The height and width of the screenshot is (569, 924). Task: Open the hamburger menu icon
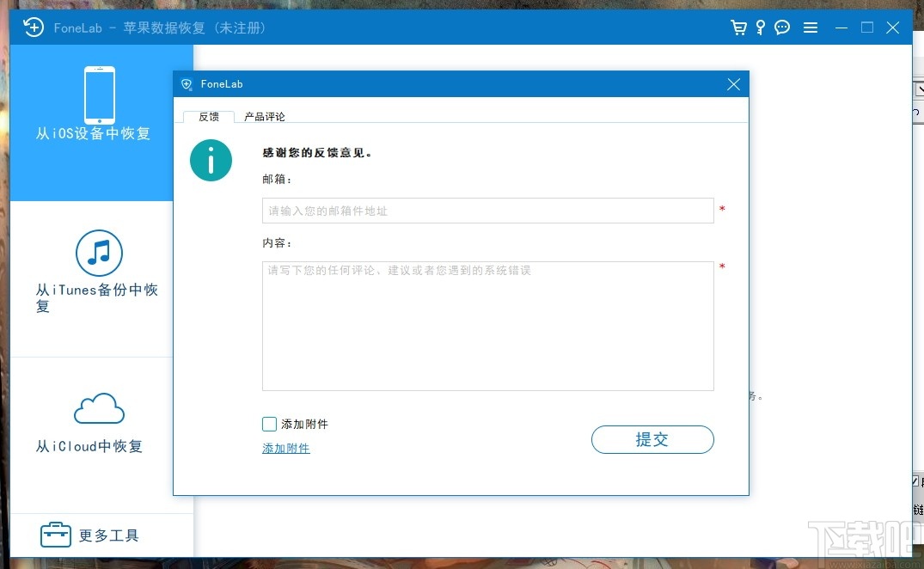(x=810, y=27)
